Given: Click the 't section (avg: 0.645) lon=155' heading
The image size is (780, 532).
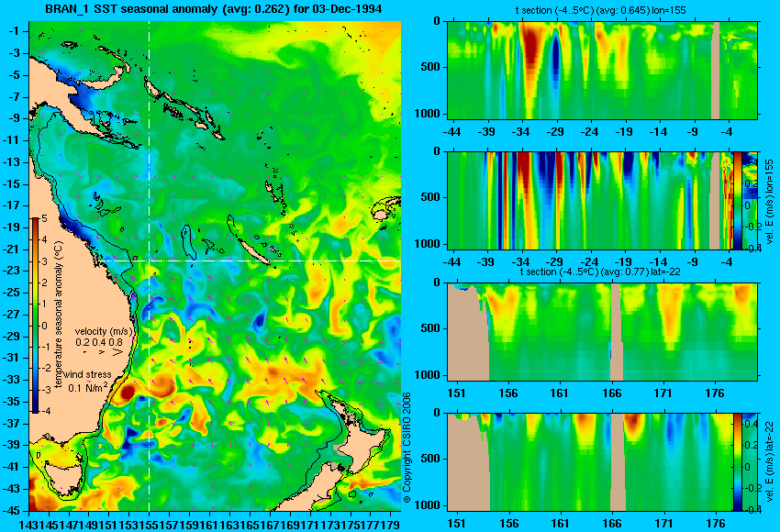Looking at the screenshot, I should 601,10.
